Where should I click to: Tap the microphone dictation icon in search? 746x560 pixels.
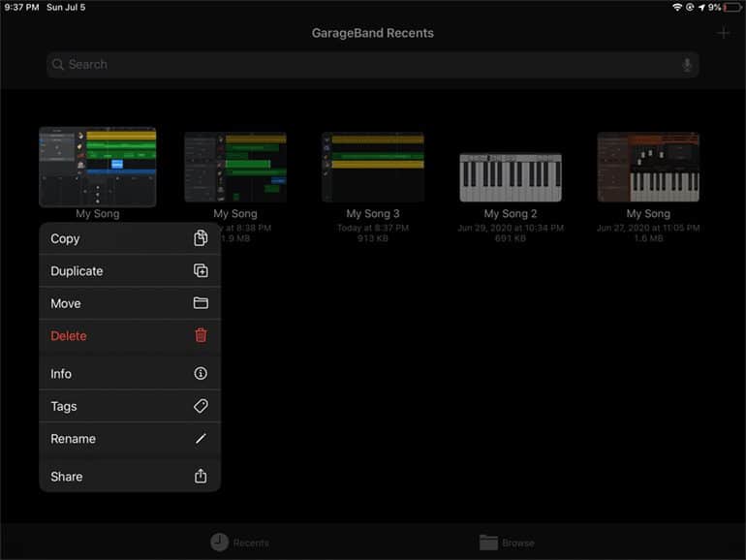[x=687, y=65]
